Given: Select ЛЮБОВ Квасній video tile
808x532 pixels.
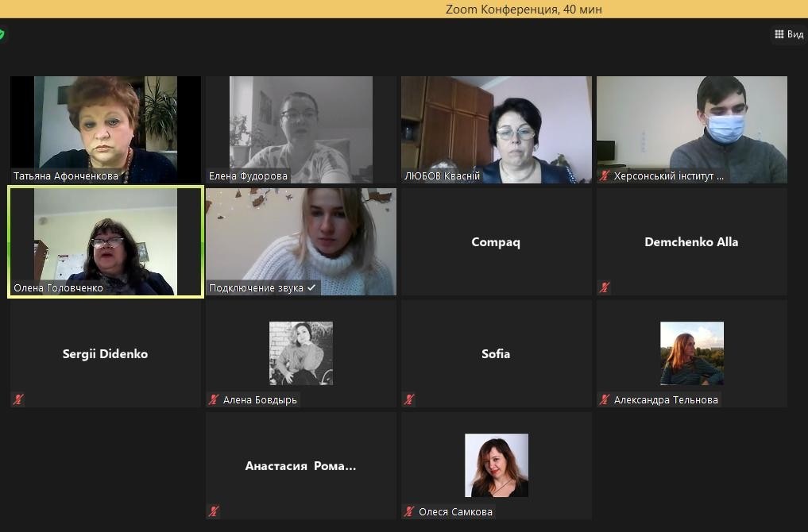Looking at the screenshot, I should pyautogui.click(x=497, y=129).
